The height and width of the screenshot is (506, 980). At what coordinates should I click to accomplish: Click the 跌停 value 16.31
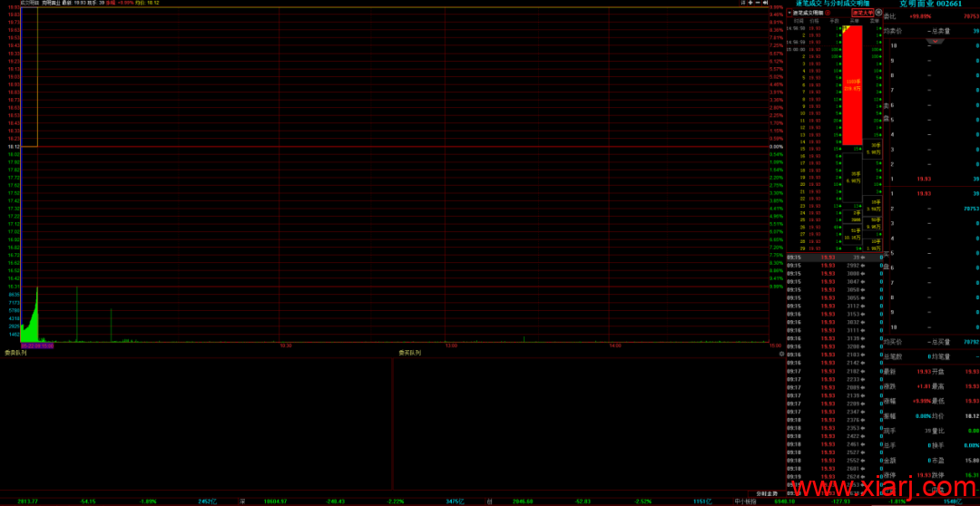click(972, 475)
